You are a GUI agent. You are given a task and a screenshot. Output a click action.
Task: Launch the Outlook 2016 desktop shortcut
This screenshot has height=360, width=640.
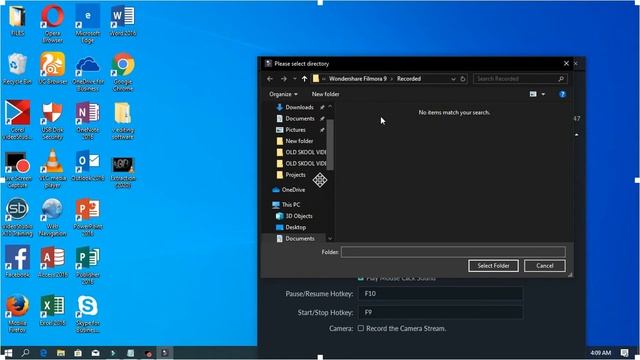[87, 165]
